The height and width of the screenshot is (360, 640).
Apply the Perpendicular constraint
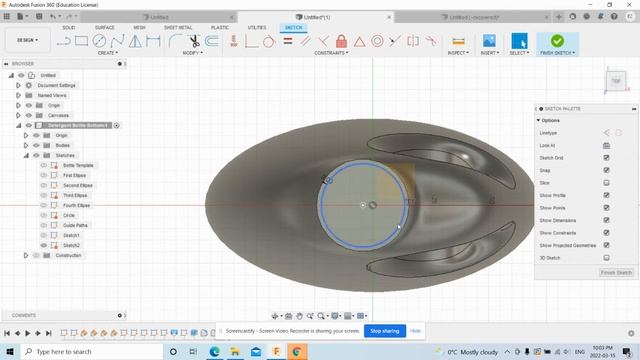(x=323, y=41)
